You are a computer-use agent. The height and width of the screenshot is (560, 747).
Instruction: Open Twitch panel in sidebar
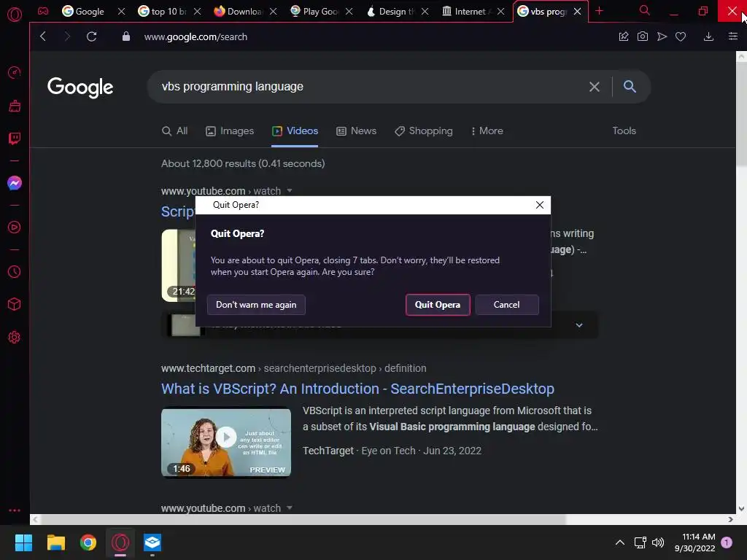click(15, 139)
